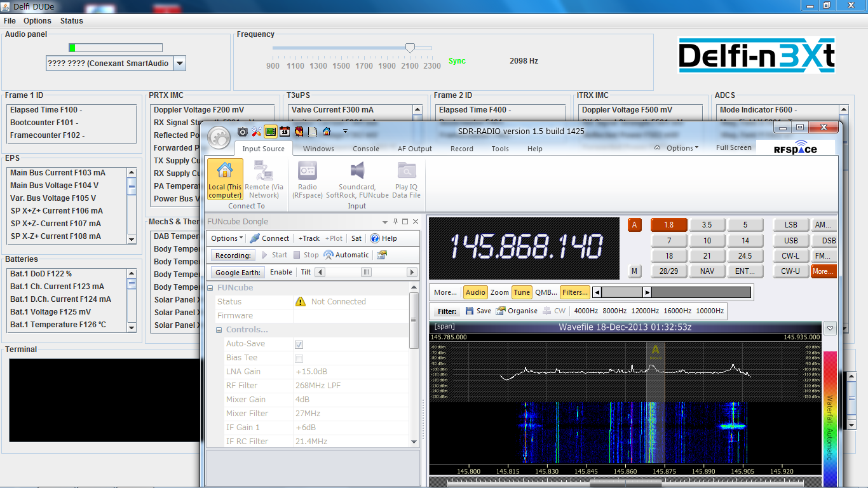Open quick access toolbar customize arrow

(345, 132)
